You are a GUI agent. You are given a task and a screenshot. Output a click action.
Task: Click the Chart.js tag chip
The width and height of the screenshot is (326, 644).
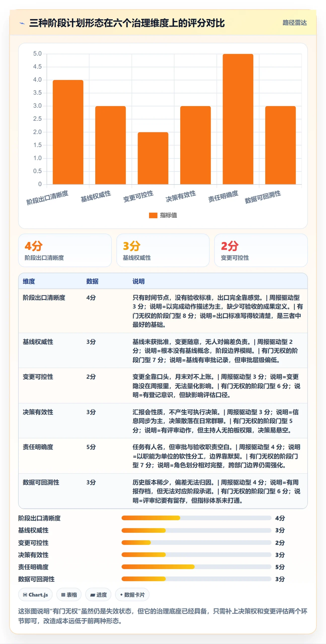35,594
